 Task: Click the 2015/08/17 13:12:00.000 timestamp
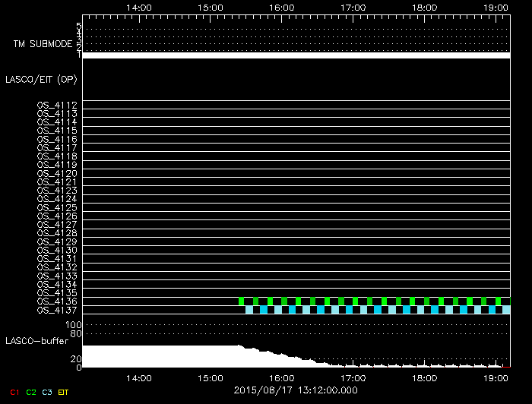click(295, 390)
